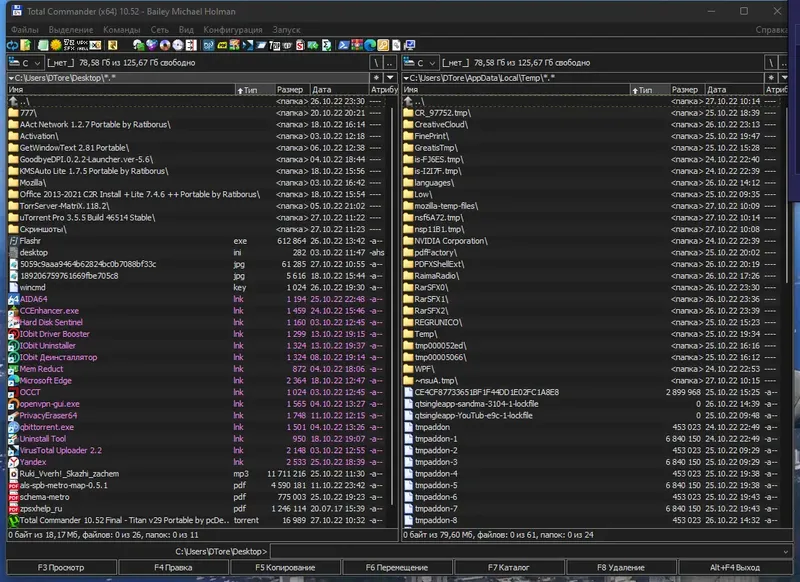Select the schema-metro PDF file icon
Screen dimensions: 800x582
[13, 497]
